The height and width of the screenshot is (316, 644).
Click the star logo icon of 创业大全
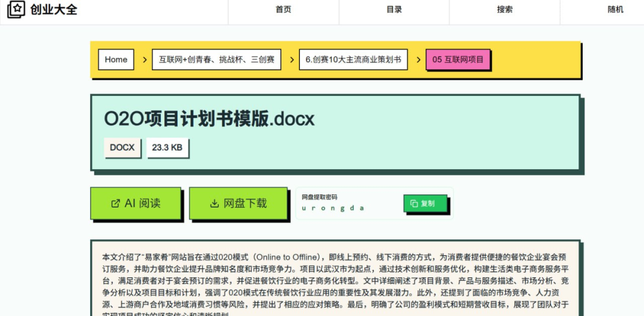[x=16, y=10]
